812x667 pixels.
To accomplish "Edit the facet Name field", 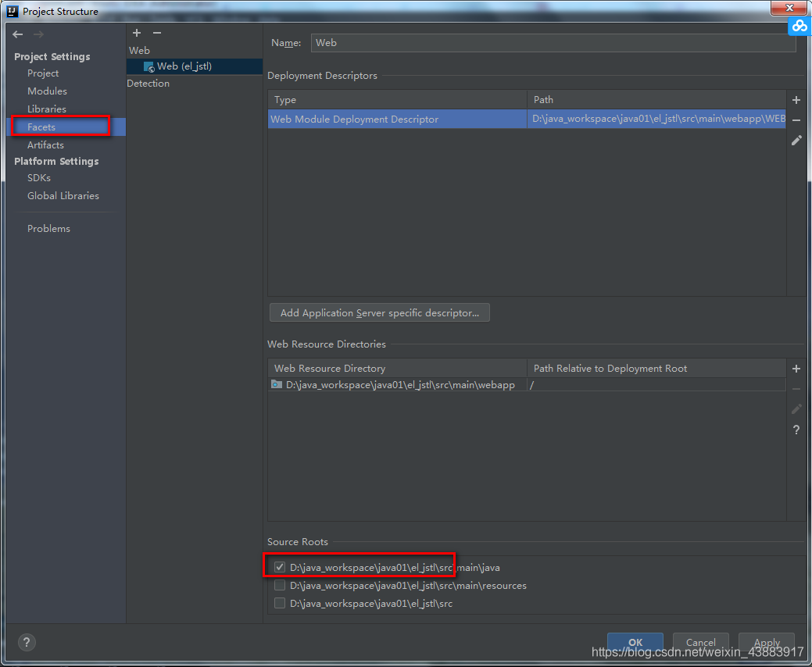I will point(553,43).
